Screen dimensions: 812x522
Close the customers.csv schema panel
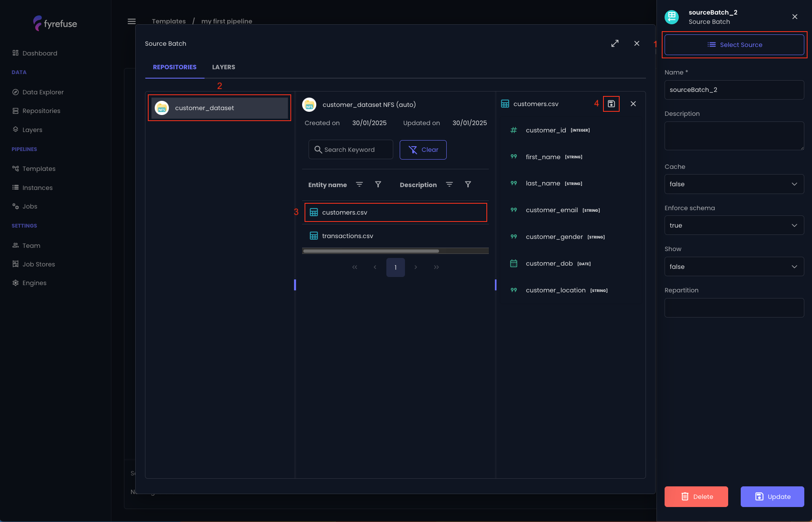tap(633, 104)
